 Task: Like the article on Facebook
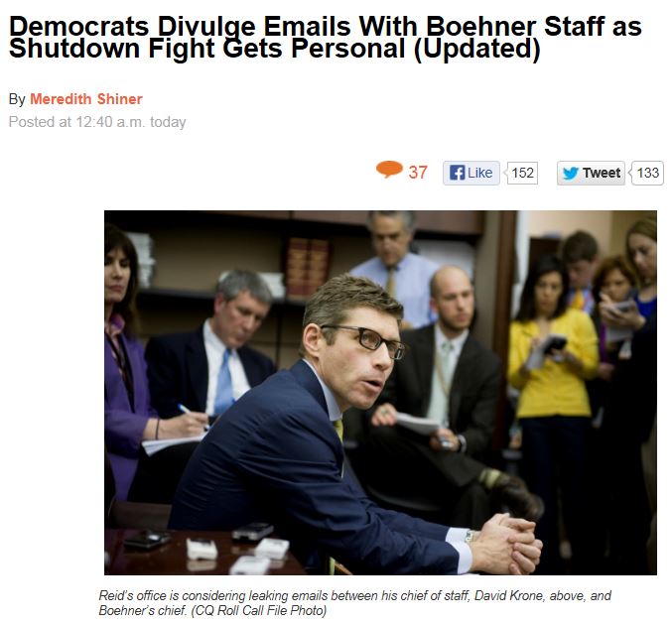pos(471,173)
